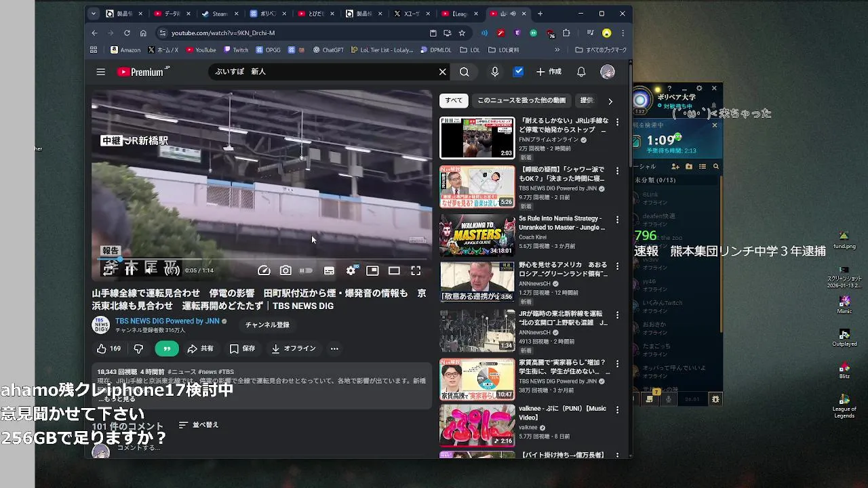Image resolution: width=868 pixels, height=488 pixels.
Task: Take a video screenshot with camera icon
Action: coord(285,270)
